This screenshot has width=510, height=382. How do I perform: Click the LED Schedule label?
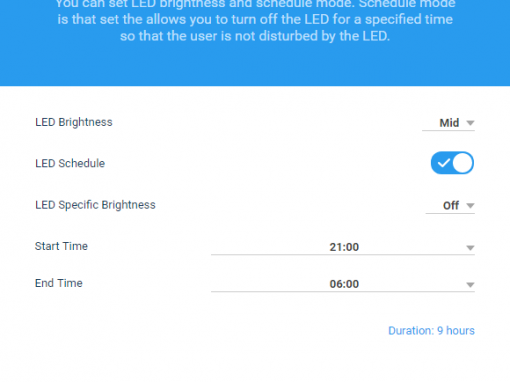click(70, 163)
